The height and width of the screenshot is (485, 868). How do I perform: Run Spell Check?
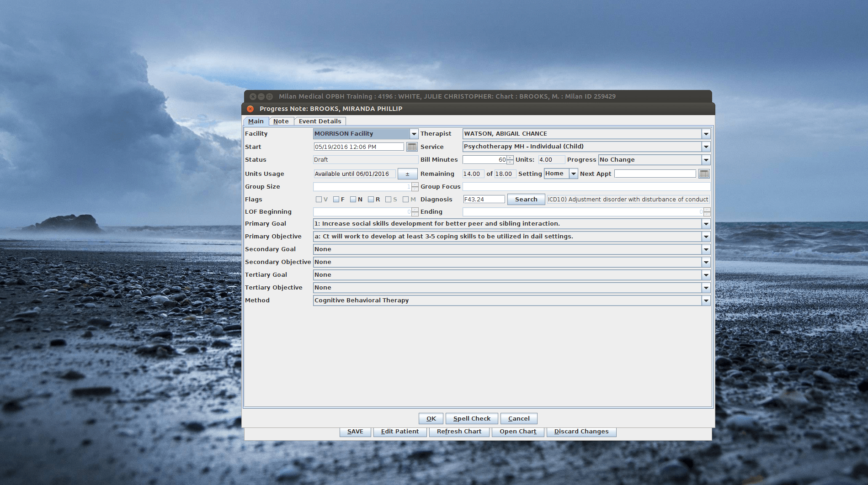(x=472, y=418)
